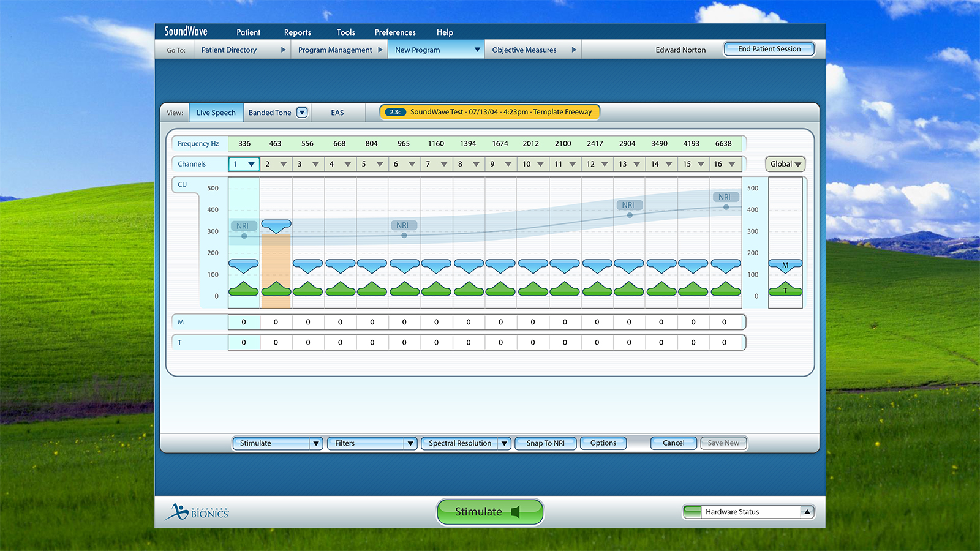This screenshot has height=551, width=980.
Task: Click the SoundWave logo
Action: click(186, 31)
